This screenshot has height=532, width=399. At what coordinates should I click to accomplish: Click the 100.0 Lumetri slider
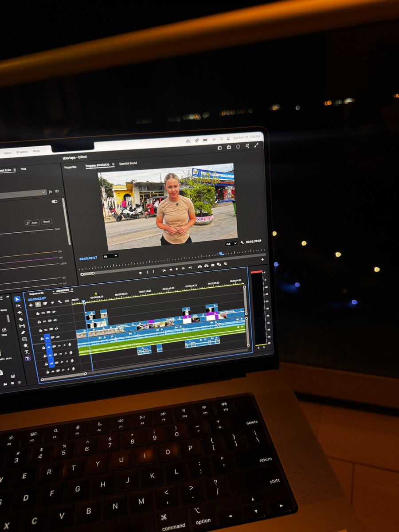coord(29,267)
